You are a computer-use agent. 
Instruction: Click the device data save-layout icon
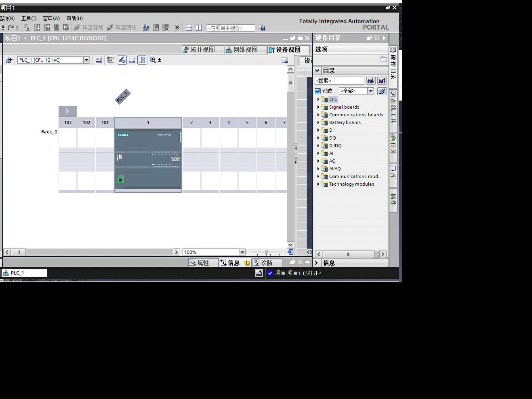(x=284, y=60)
